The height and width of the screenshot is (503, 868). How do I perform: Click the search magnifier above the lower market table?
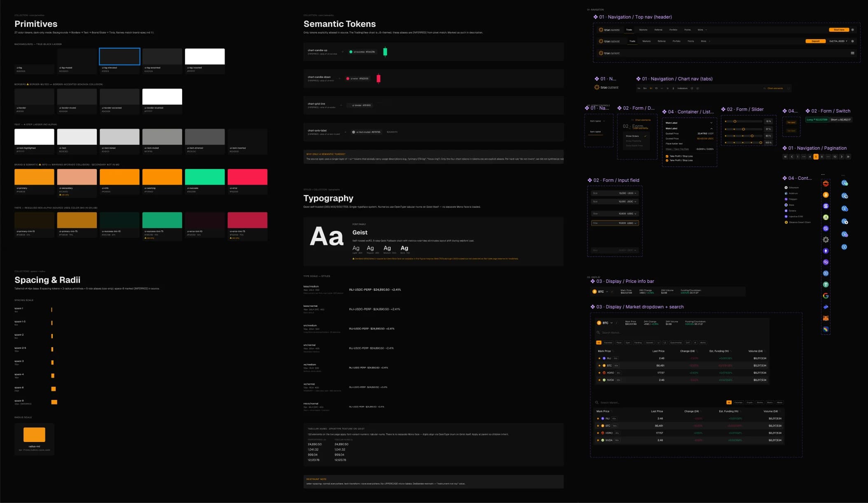[597, 402]
